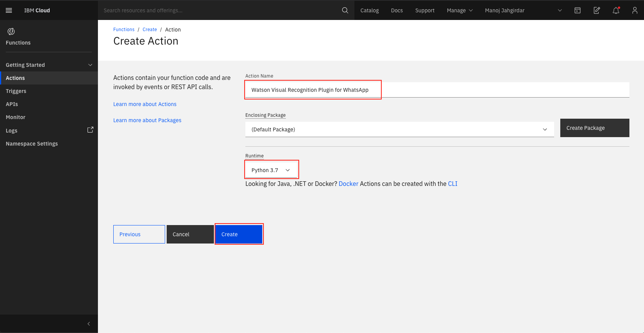Click the Previous button

[139, 234]
